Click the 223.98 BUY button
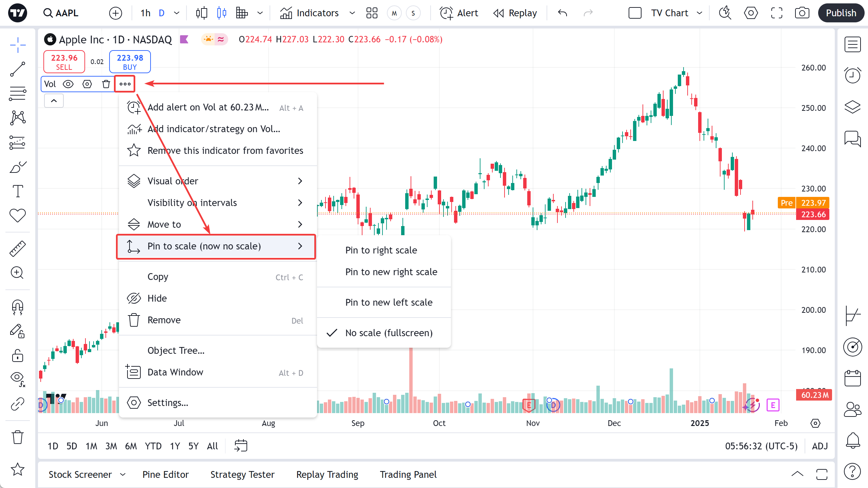Viewport: 868px width, 488px height. click(130, 62)
